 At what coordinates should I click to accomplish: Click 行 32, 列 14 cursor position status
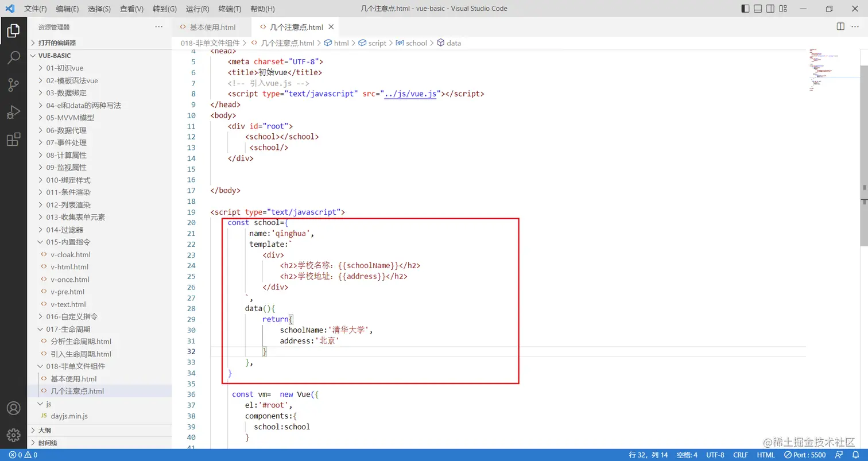point(648,455)
